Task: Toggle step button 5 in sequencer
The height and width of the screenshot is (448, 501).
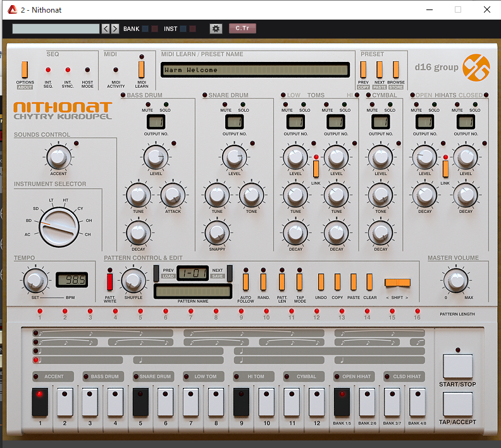Action: point(140,402)
